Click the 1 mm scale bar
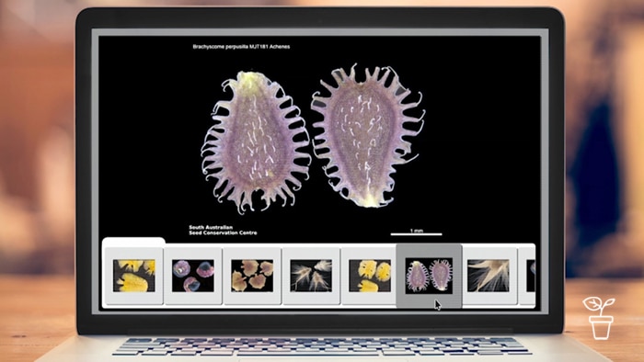The image size is (644, 362). click(x=416, y=232)
